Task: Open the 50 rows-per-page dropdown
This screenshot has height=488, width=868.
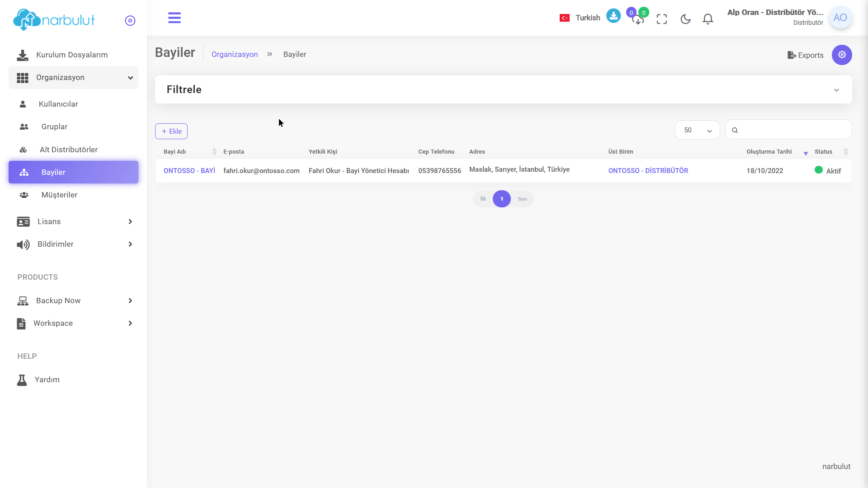Action: pyautogui.click(x=697, y=130)
